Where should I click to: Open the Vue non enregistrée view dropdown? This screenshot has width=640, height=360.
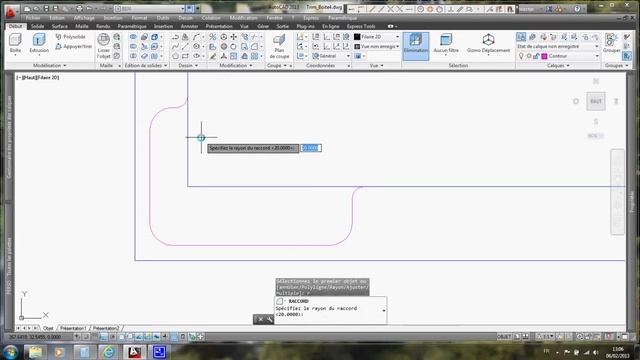tap(377, 47)
